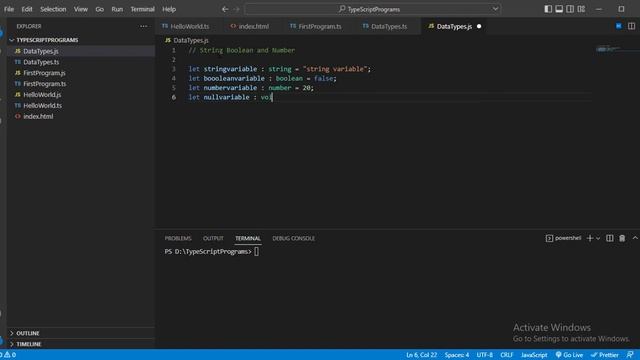The height and width of the screenshot is (360, 640).
Task: Click into the terminal prompt line
Action: click(256, 252)
